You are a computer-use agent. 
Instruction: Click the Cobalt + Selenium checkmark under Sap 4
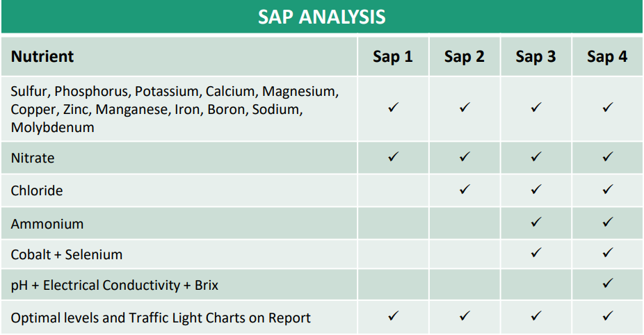[x=607, y=252]
